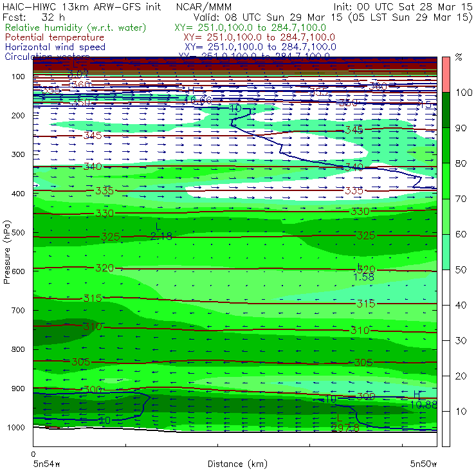Click the colorbar '10' value label

(x=461, y=412)
